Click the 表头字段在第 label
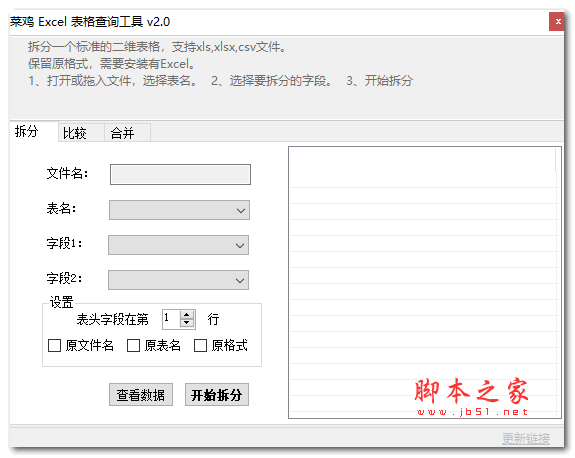Screen dimensions: 575x458 click(x=113, y=319)
